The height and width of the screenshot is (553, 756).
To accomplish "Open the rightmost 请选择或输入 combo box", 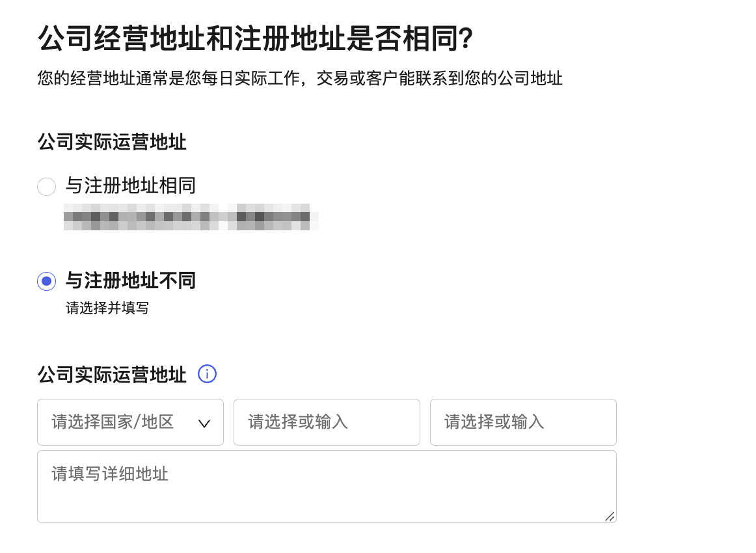I will [x=523, y=422].
